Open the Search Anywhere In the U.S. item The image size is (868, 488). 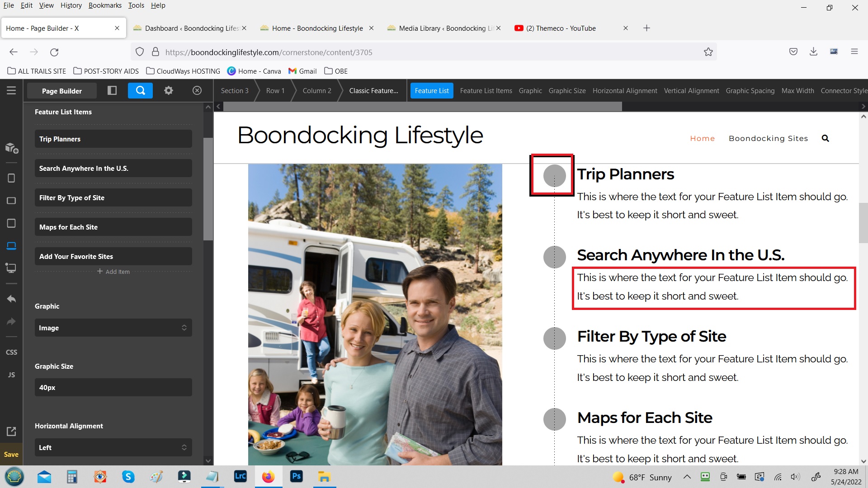(x=113, y=168)
